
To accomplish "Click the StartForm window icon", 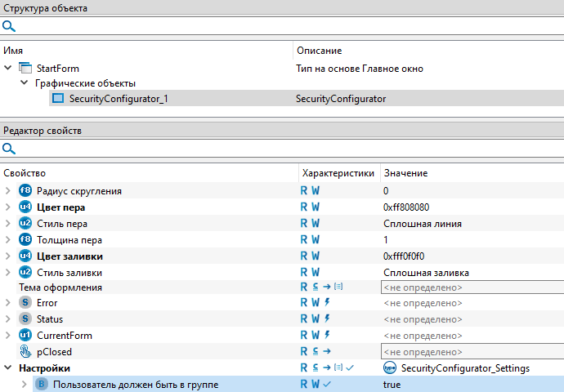I will [x=25, y=68].
